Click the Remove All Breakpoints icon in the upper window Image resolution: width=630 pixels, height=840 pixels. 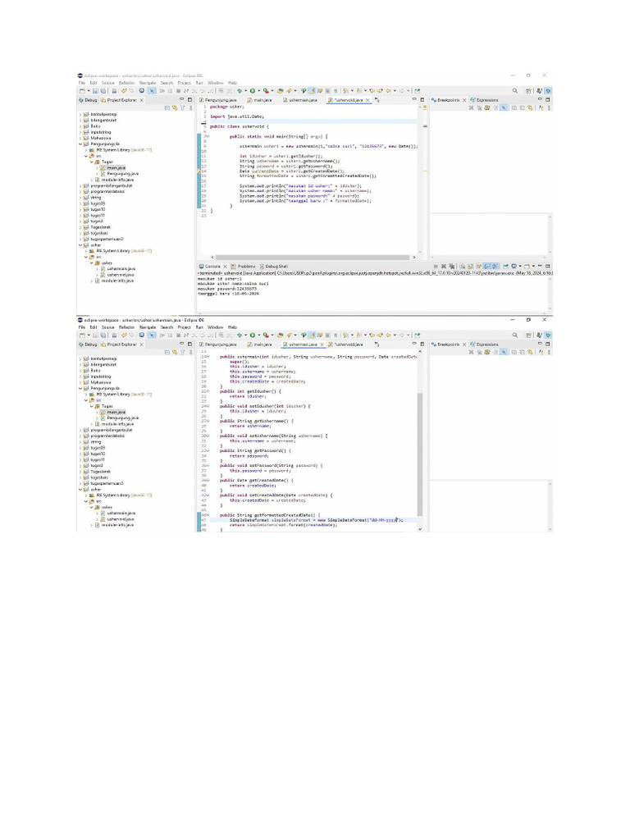pyautogui.click(x=479, y=107)
